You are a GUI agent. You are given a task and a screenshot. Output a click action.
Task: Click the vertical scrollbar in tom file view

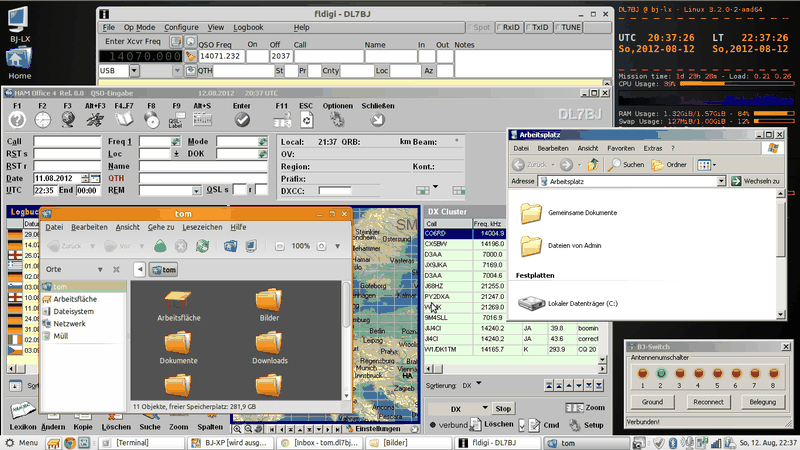click(346, 340)
